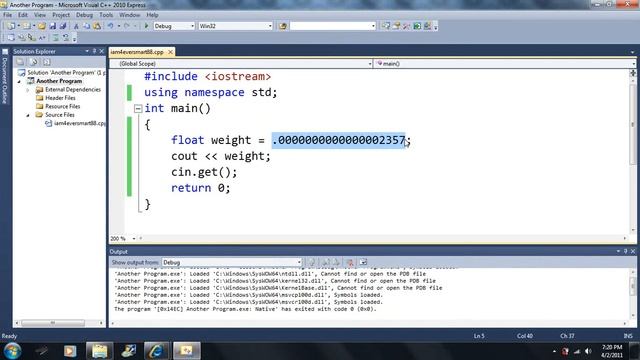Click the Open File folder icon
Viewport: 640px width, 360px height.
42,26
